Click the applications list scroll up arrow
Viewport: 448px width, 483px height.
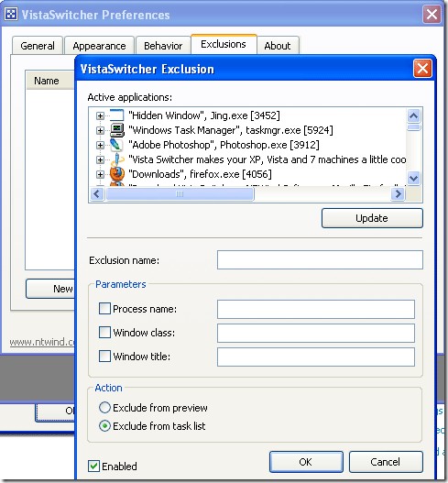pos(413,115)
